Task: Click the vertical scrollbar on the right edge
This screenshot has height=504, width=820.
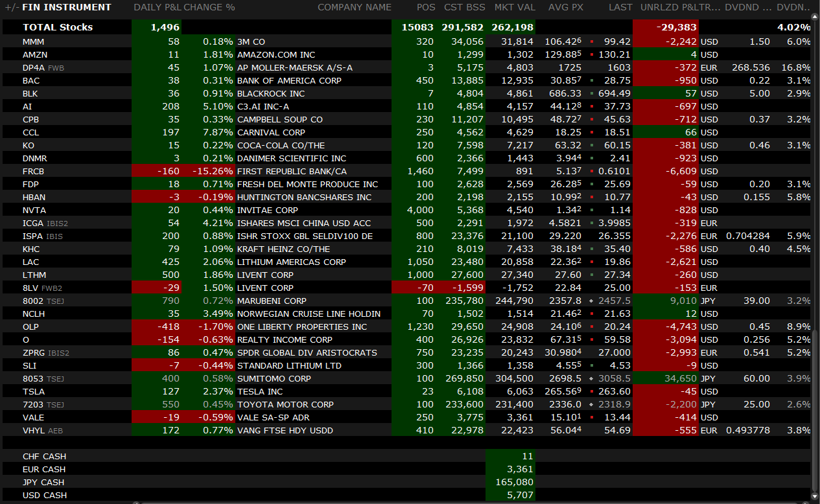Action: click(x=815, y=389)
